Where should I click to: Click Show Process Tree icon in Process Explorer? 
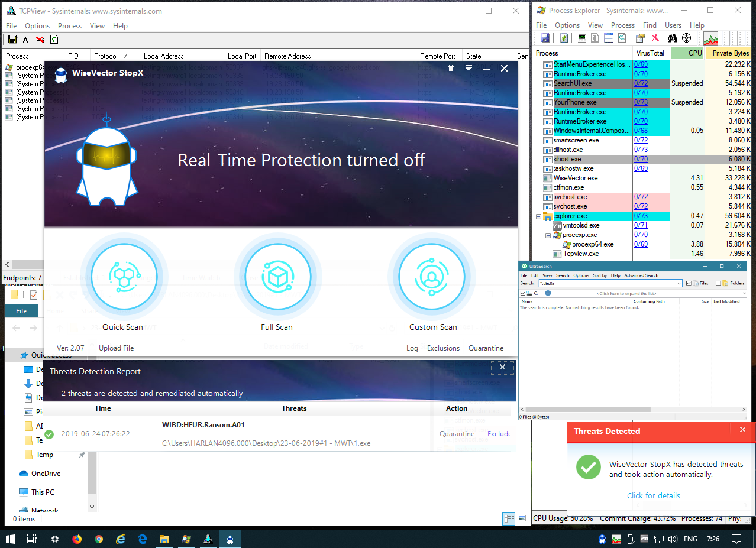596,38
